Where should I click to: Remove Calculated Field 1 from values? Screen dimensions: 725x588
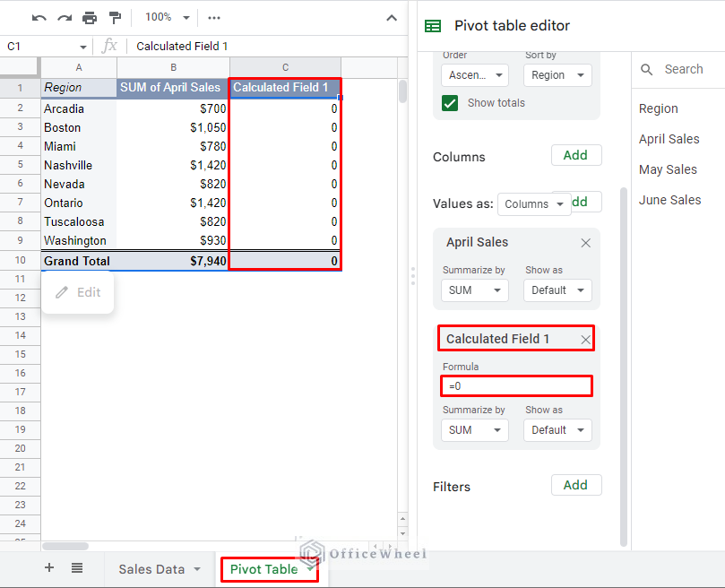[585, 340]
